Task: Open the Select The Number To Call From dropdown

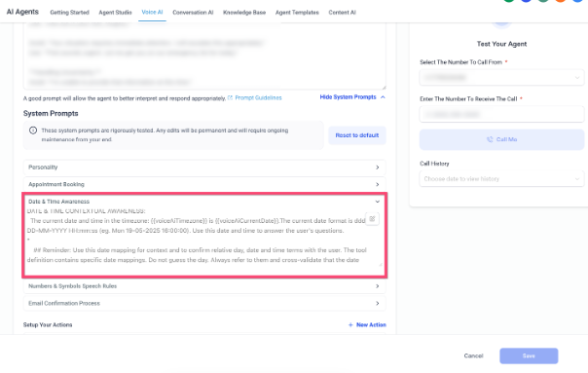Action: point(501,78)
